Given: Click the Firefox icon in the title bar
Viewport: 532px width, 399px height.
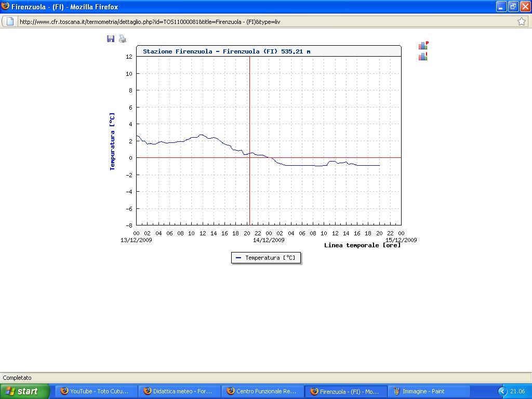Looking at the screenshot, I should point(5,7).
